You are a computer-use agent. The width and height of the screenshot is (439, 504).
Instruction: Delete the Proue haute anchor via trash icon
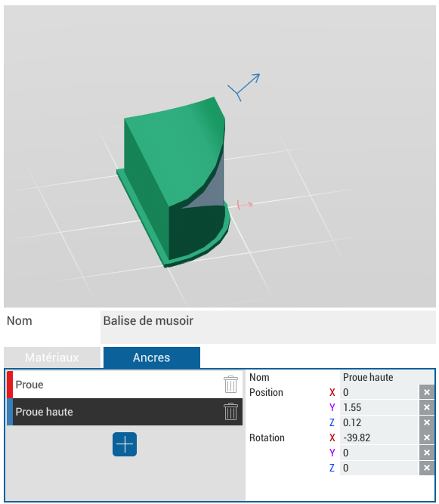click(230, 411)
